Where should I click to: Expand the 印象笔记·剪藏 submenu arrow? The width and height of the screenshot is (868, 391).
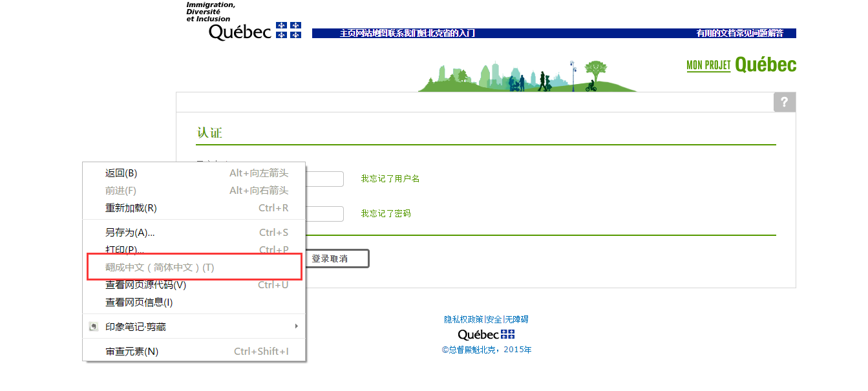pos(297,326)
